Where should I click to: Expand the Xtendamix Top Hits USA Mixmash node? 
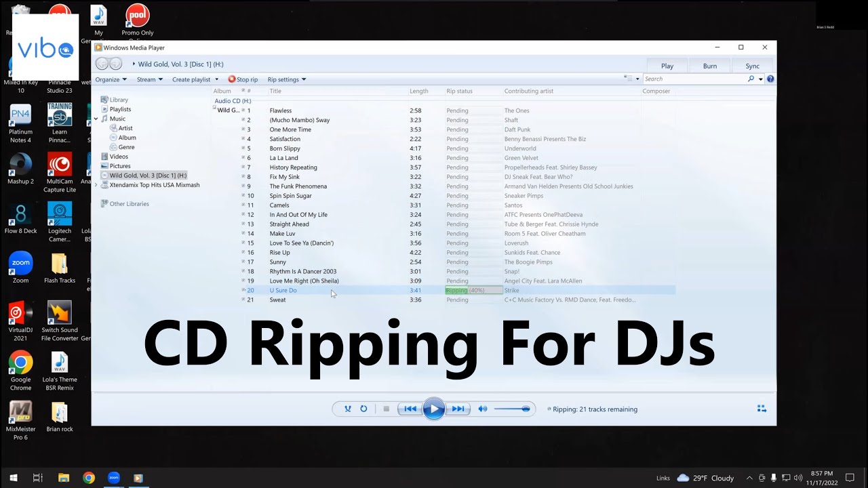96,185
